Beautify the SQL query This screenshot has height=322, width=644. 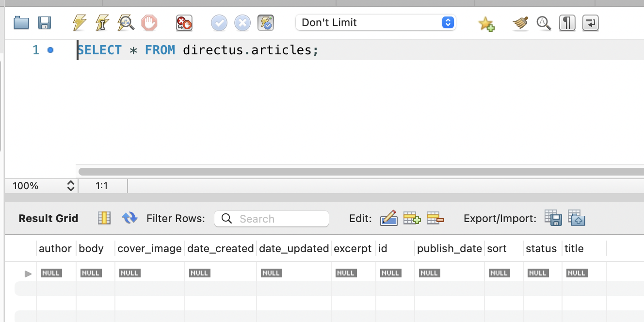point(520,22)
